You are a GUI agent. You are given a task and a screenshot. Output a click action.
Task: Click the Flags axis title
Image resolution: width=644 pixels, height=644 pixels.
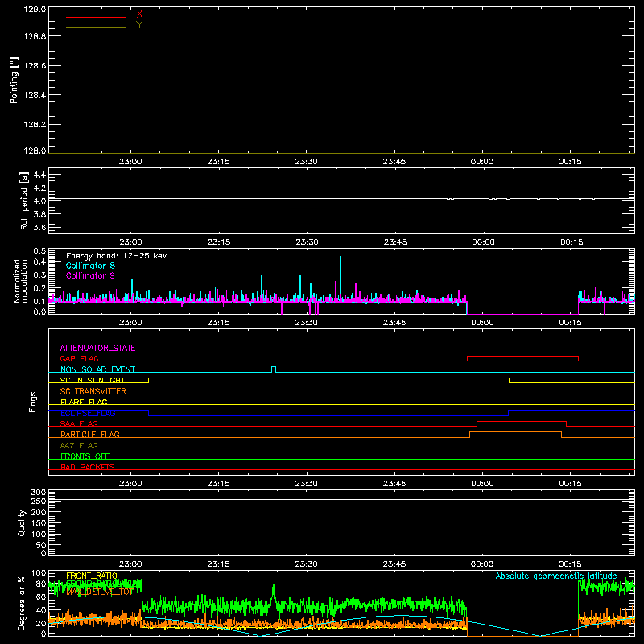[33, 402]
